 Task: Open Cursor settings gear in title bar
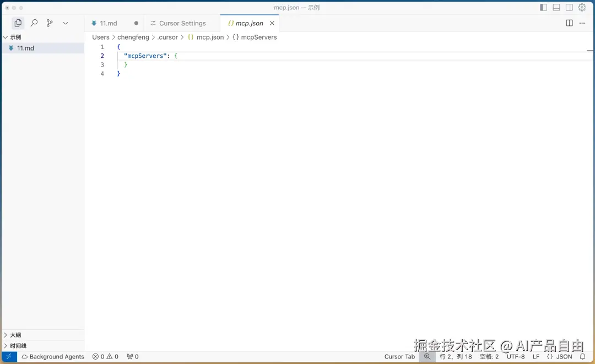coord(582,8)
